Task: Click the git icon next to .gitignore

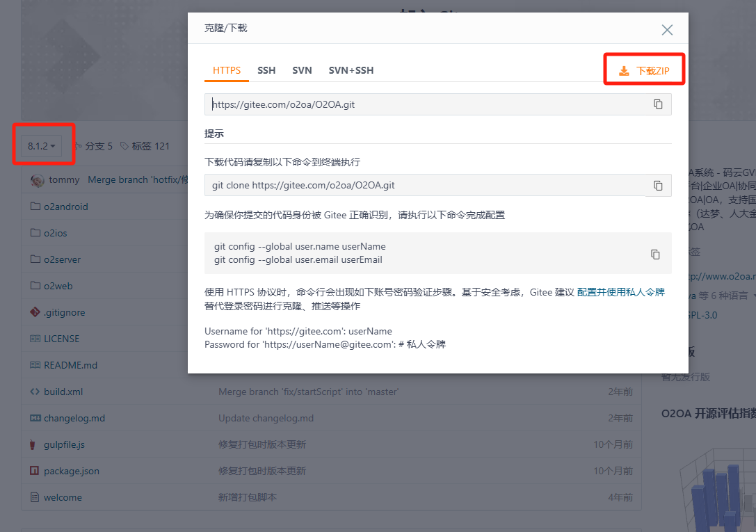Action: 35,312
